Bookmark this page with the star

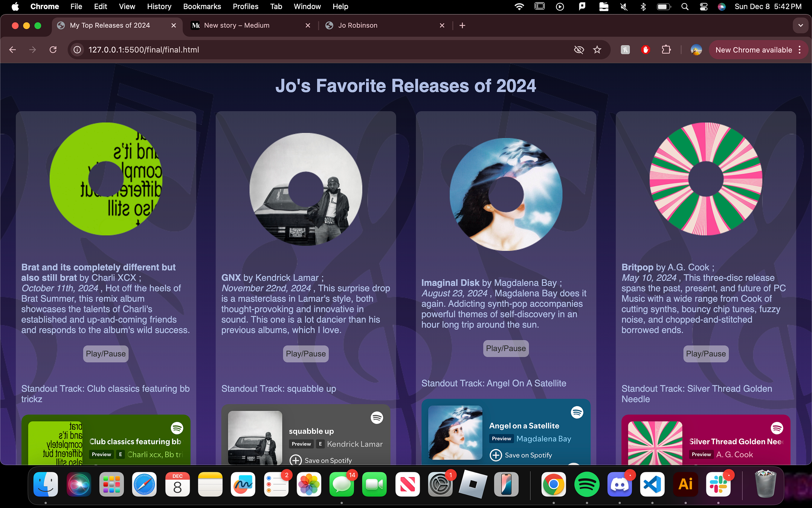(x=597, y=50)
